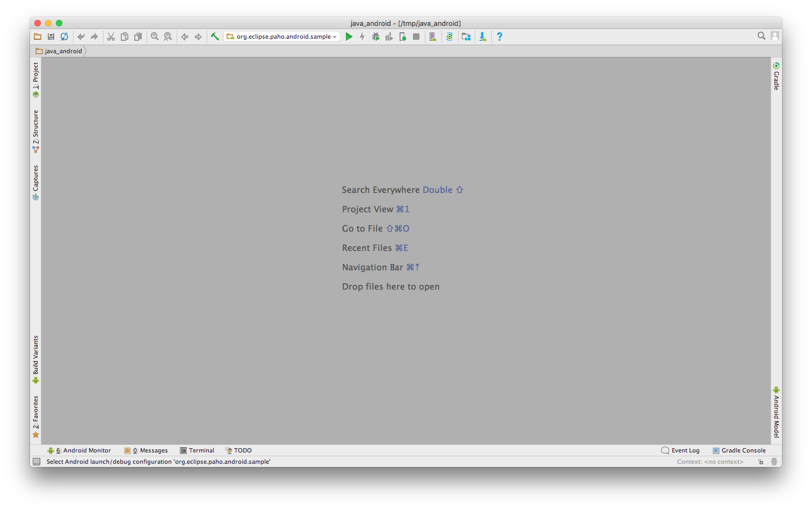Click the Apply Changes lightning icon
The width and height of the screenshot is (812, 510).
pos(363,37)
